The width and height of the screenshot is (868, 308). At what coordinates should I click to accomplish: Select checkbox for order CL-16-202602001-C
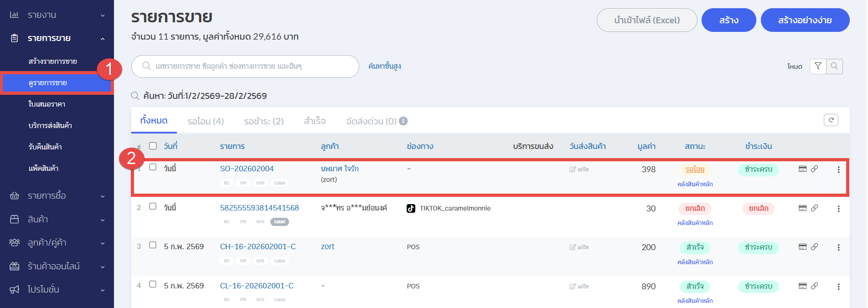[153, 284]
